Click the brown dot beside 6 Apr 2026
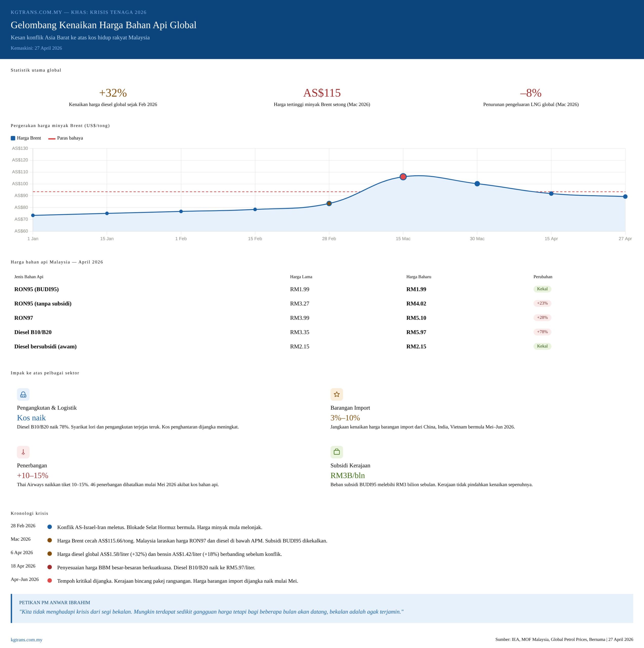 tap(50, 554)
